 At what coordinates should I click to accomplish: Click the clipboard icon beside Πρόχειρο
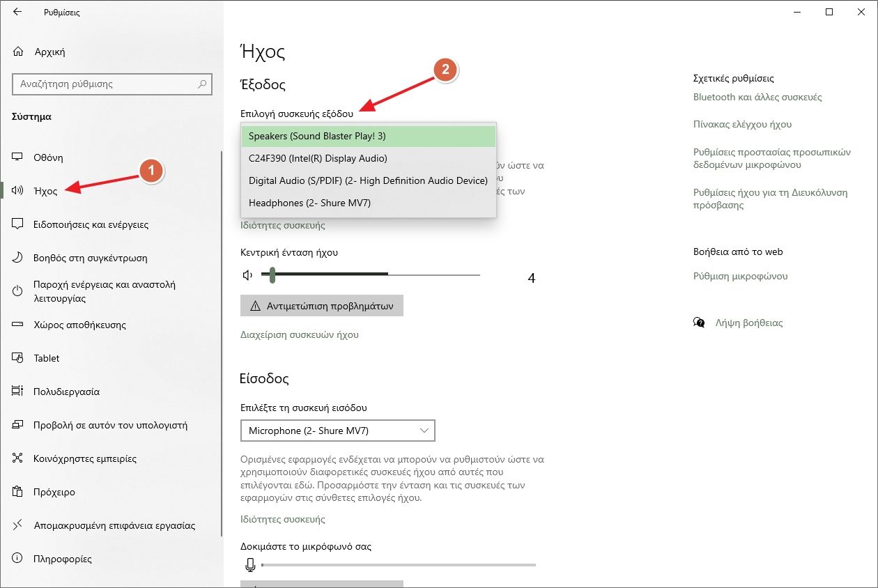[x=19, y=492]
